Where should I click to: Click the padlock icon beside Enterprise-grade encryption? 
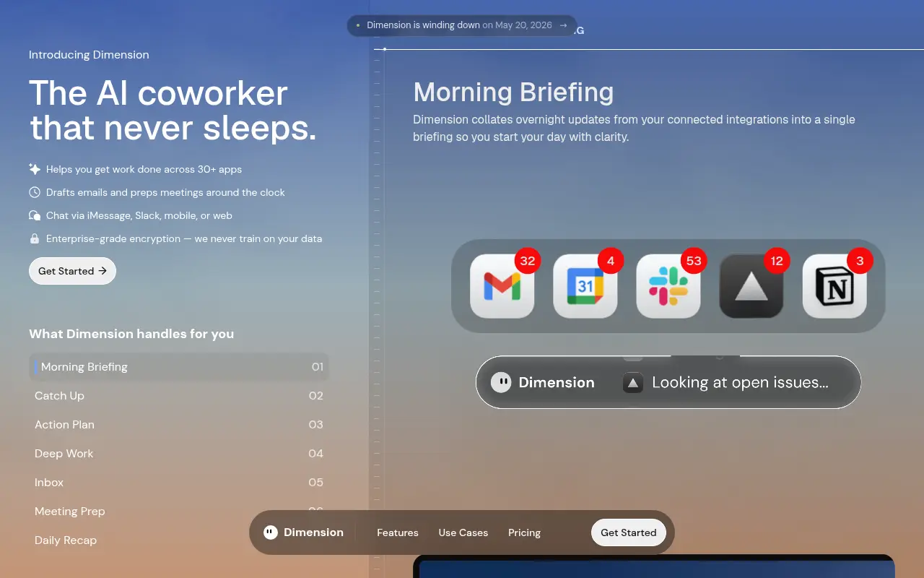[35, 238]
